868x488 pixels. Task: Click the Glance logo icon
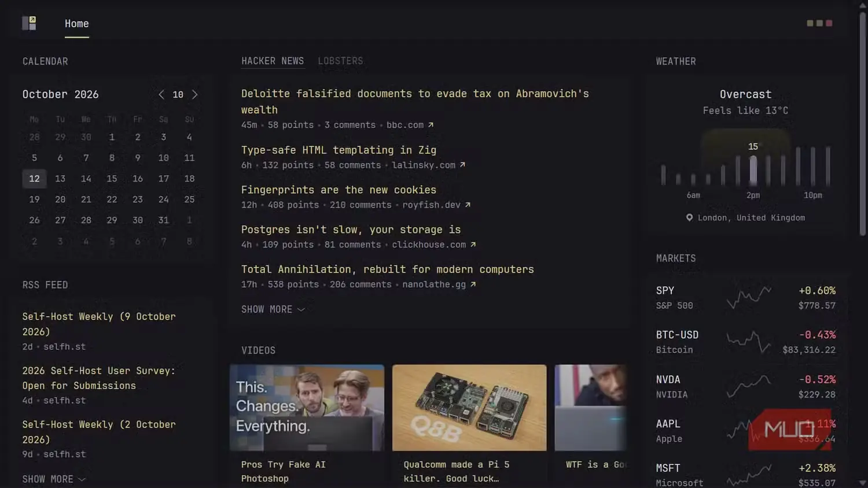pos(29,23)
